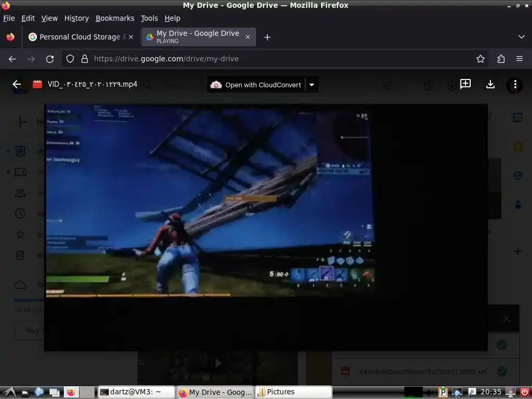Reload the current page
Viewport: 532px width, 399px height.
coord(50,59)
